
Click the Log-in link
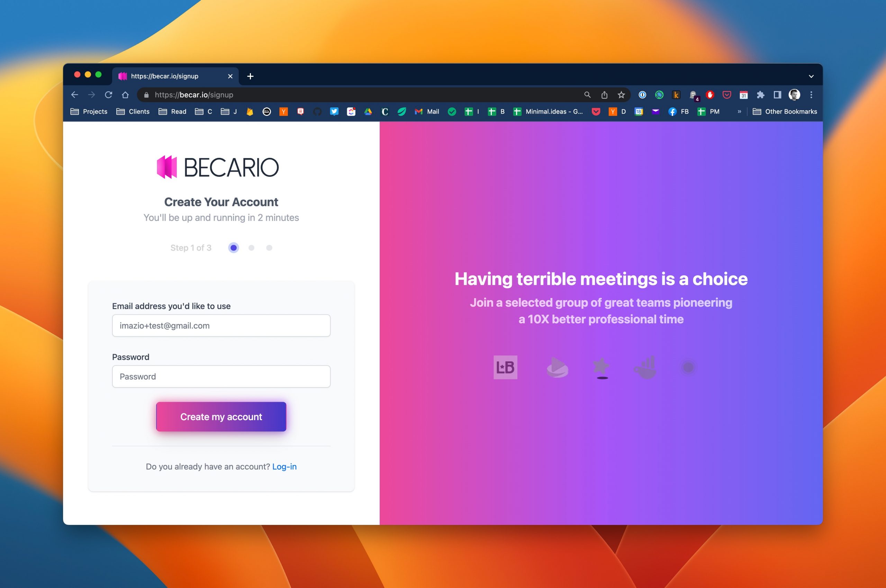coord(284,467)
